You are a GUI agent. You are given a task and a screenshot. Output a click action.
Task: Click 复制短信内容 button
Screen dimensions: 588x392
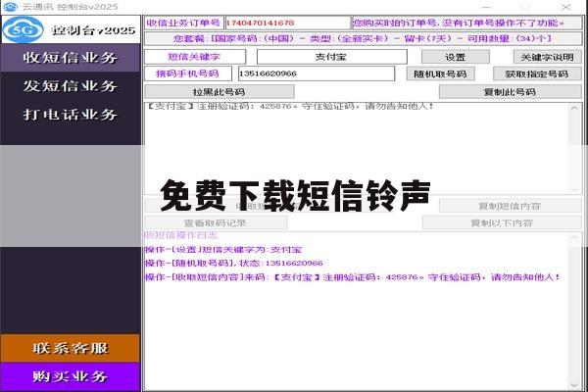(510, 206)
